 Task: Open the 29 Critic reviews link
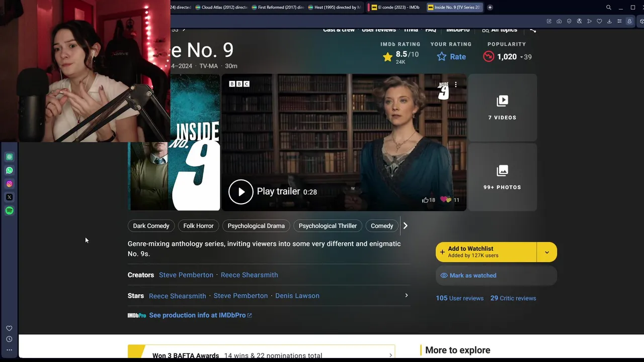(513, 298)
